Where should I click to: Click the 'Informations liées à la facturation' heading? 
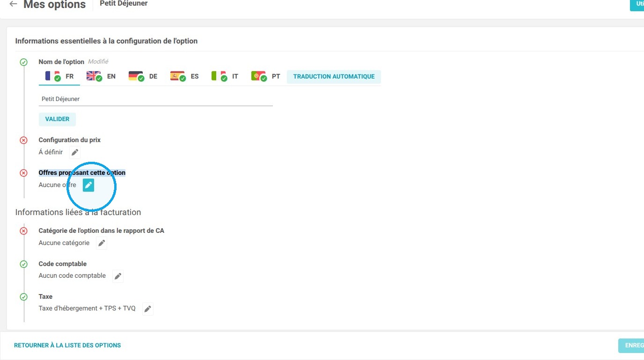(x=78, y=212)
